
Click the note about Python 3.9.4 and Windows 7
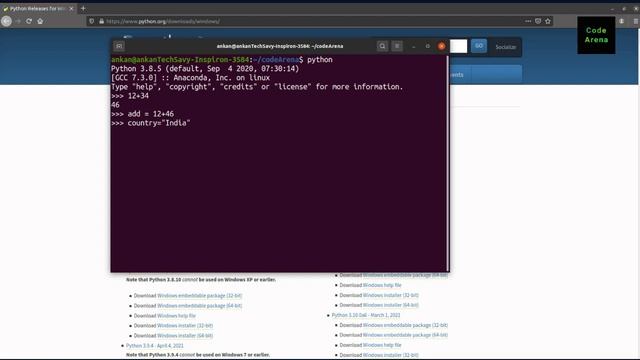(198, 355)
